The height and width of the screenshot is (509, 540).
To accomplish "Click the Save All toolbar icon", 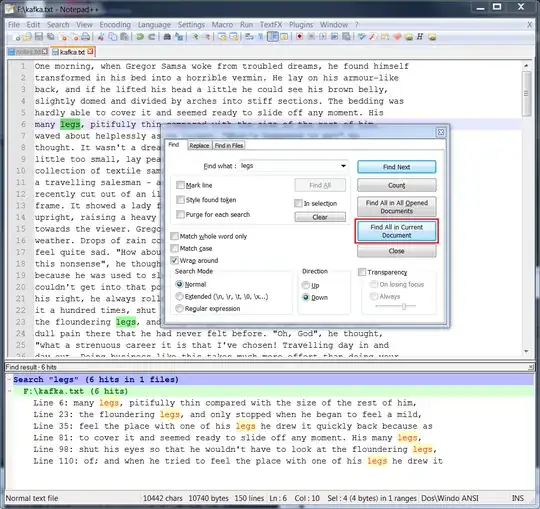I will click(51, 37).
